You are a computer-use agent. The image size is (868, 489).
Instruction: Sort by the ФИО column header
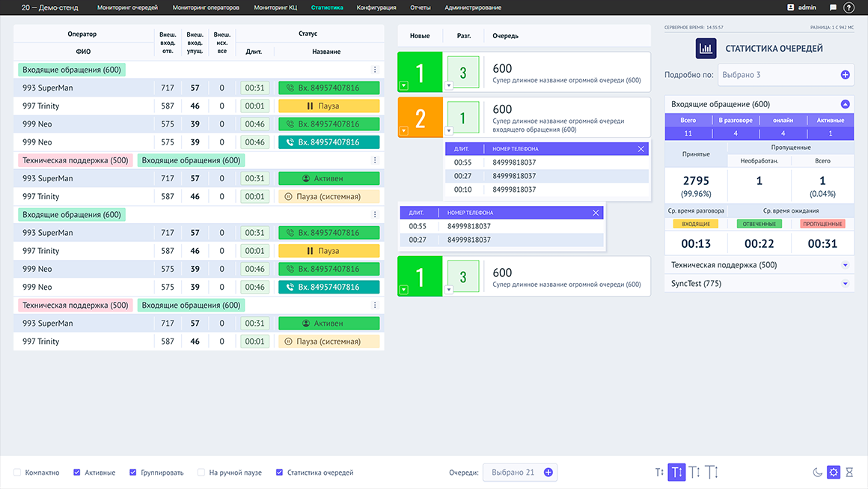(83, 52)
